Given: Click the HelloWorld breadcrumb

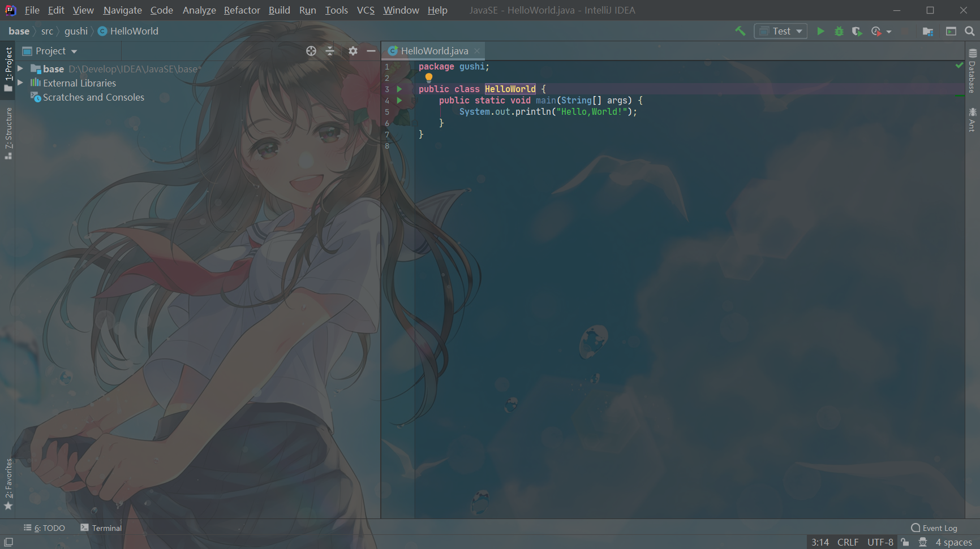Looking at the screenshot, I should pyautogui.click(x=128, y=31).
